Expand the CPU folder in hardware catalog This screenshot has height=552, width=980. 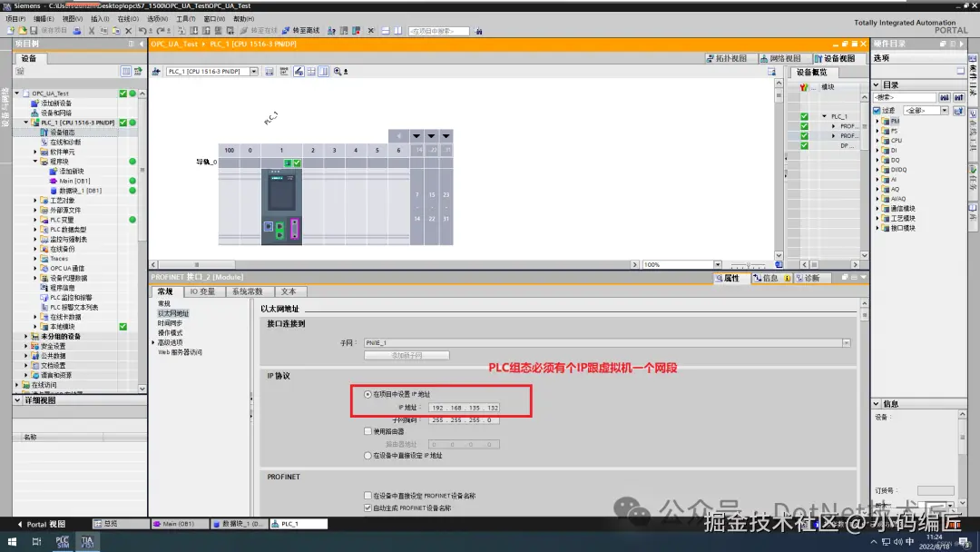click(877, 141)
